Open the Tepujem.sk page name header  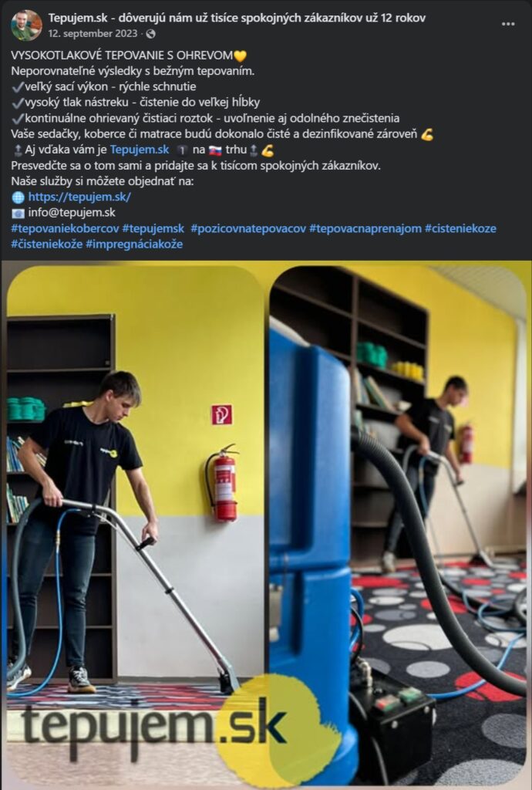(x=237, y=18)
